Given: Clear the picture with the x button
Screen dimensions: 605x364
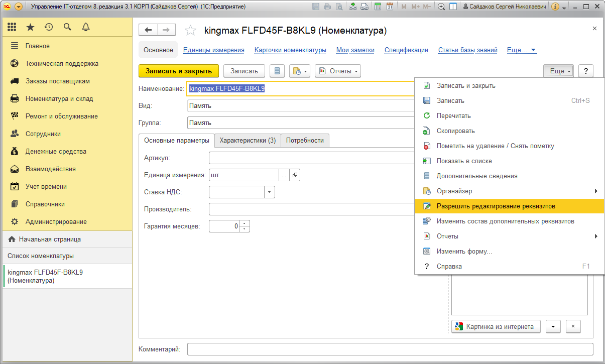Looking at the screenshot, I should tap(573, 326).
